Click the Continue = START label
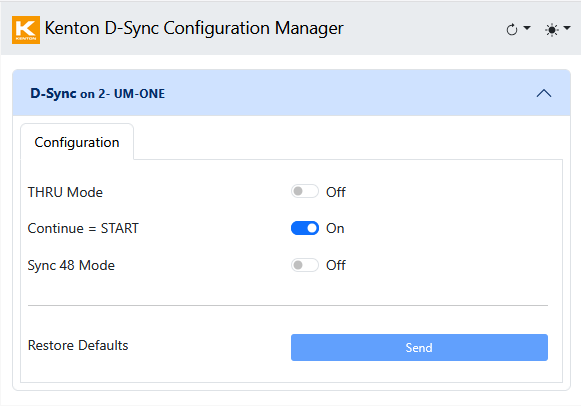The height and width of the screenshot is (406, 581). [83, 228]
